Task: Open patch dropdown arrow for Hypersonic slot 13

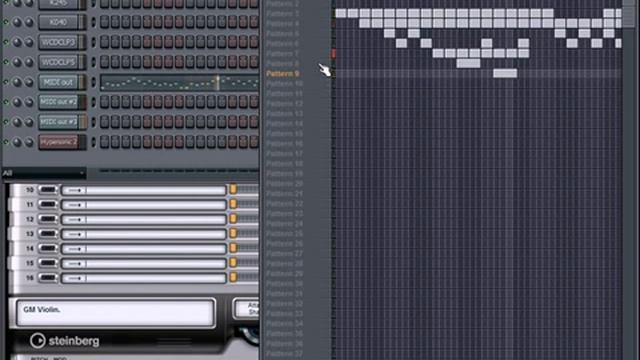Action: tap(75, 234)
